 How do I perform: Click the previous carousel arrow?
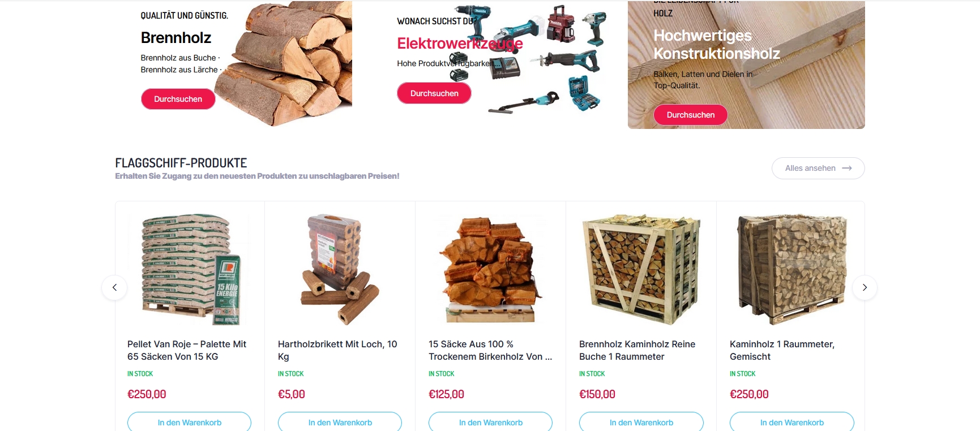114,287
